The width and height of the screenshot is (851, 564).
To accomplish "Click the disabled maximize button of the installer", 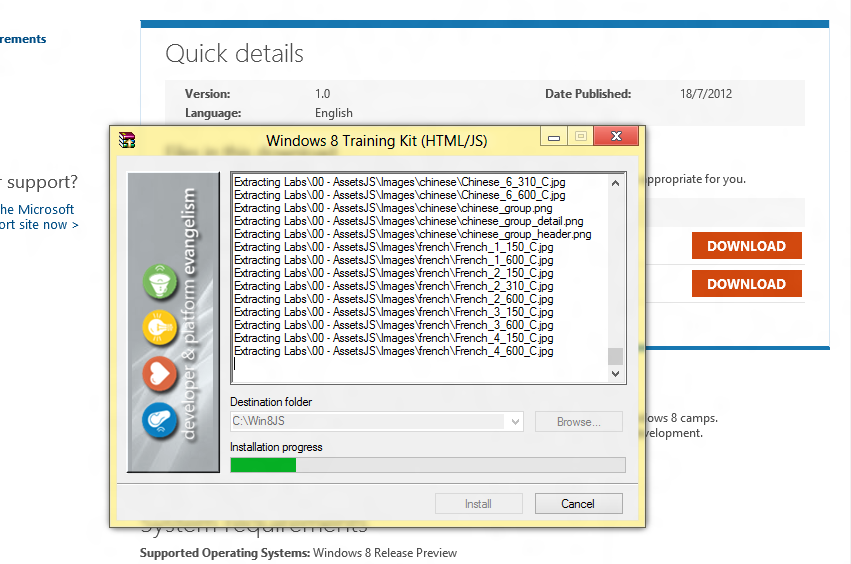I will (x=581, y=136).
